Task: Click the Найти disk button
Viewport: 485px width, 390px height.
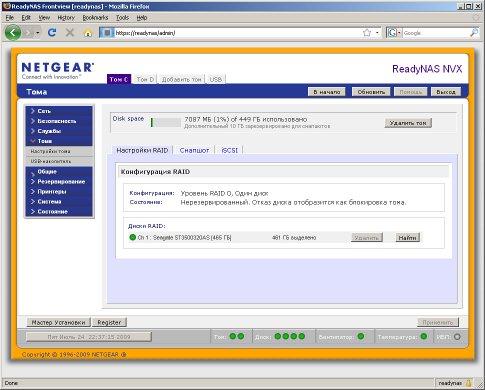Action: point(408,237)
